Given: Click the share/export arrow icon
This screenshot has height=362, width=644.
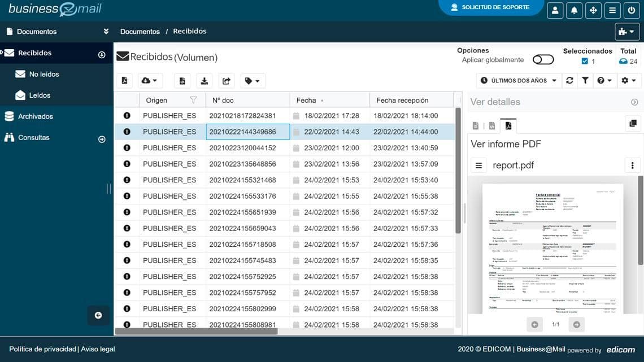Looking at the screenshot, I should 227,81.
